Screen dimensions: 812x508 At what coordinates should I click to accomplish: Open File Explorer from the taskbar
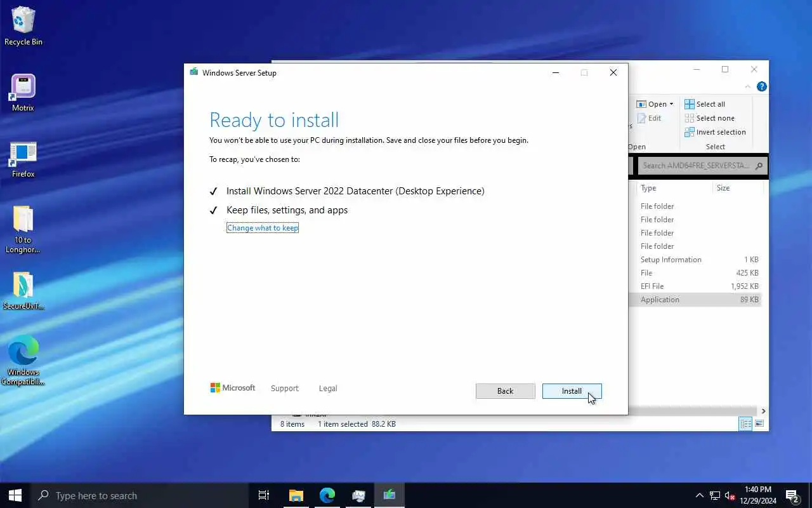pyautogui.click(x=296, y=495)
